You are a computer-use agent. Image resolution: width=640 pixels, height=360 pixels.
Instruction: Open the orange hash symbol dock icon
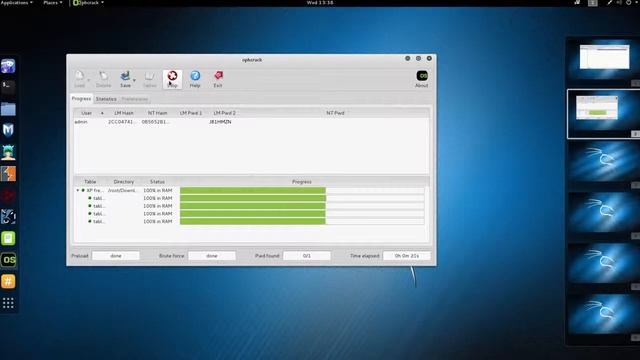[8, 281]
